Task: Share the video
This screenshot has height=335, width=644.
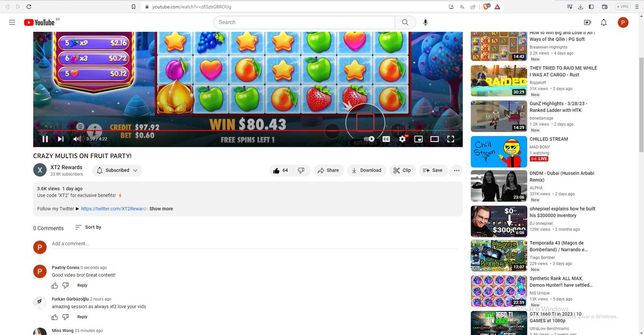Action: tap(328, 170)
